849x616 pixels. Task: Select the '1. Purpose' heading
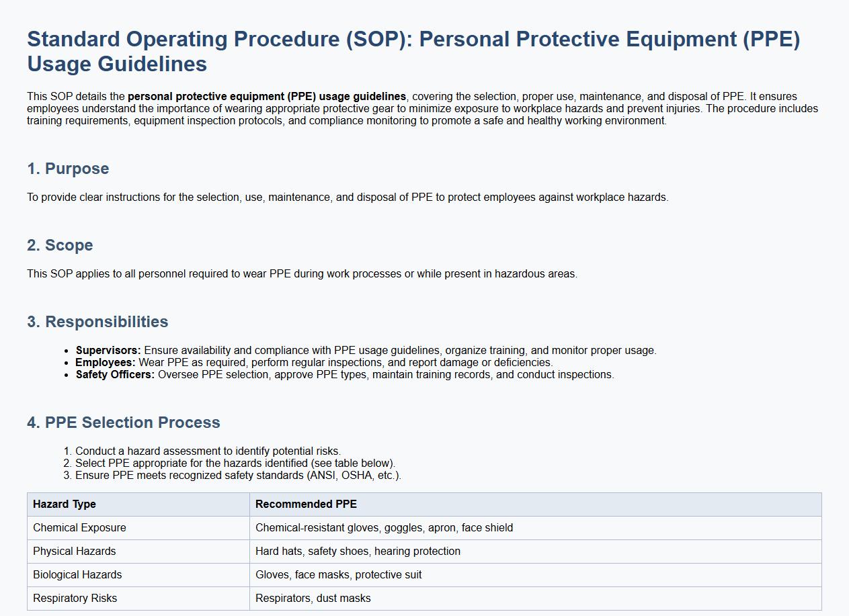(68, 169)
